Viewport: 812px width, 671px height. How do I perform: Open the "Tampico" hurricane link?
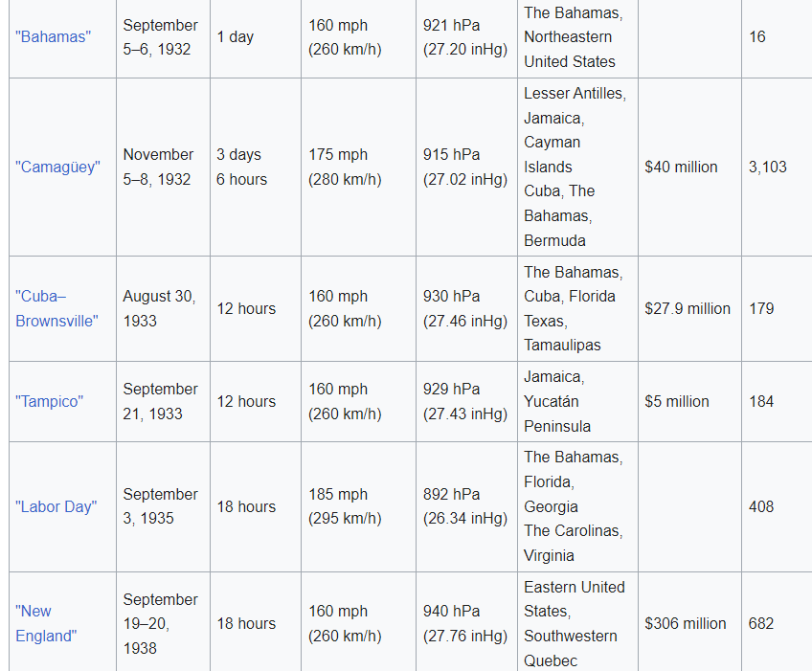(x=49, y=401)
